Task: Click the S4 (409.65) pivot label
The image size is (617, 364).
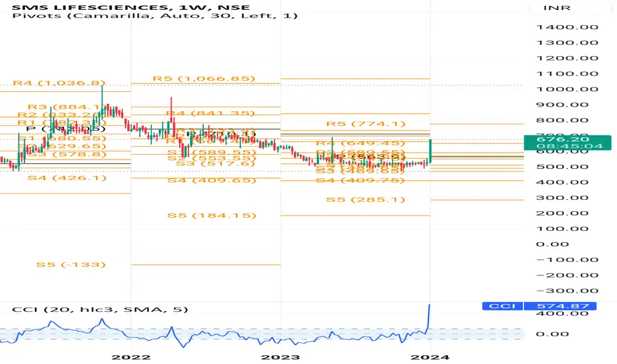Action: click(212, 180)
